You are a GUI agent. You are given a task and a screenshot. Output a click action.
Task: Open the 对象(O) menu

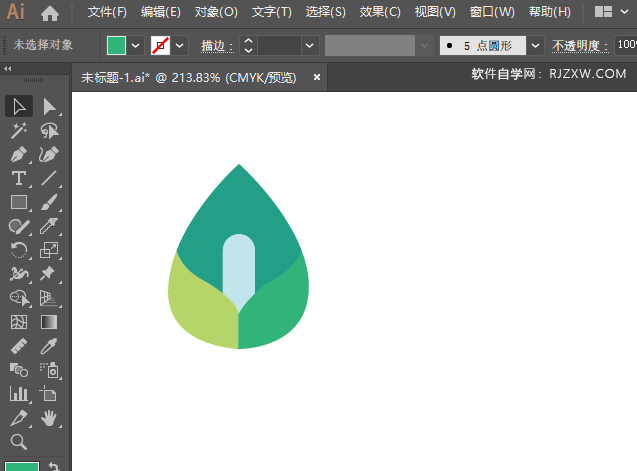(216, 12)
